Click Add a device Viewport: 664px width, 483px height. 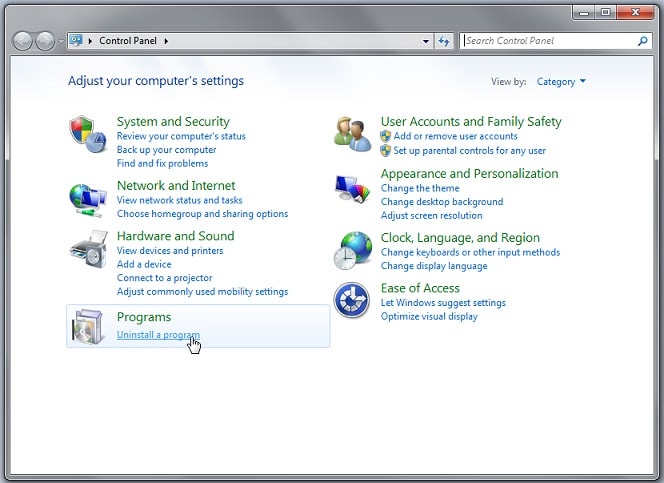[x=144, y=264]
